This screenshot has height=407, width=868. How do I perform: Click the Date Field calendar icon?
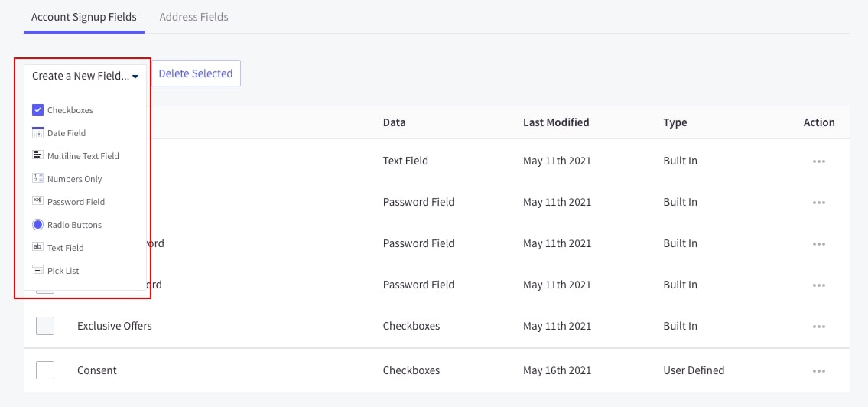tap(37, 133)
